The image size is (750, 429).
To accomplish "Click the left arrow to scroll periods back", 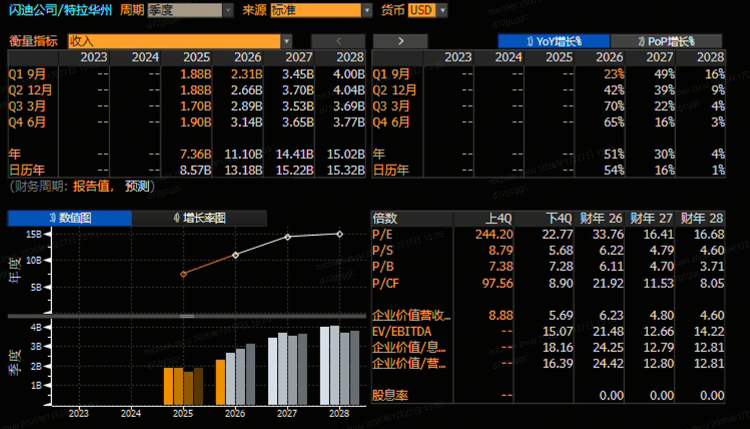I will 336,41.
